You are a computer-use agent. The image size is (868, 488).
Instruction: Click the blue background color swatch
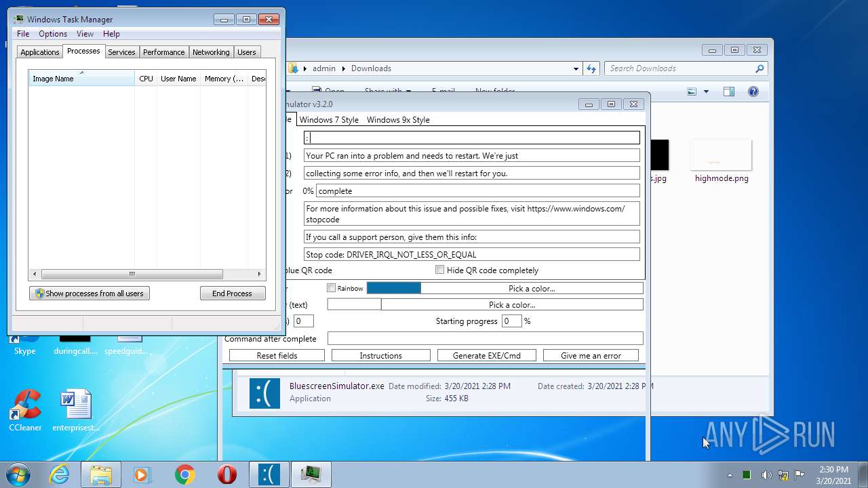[x=393, y=288]
